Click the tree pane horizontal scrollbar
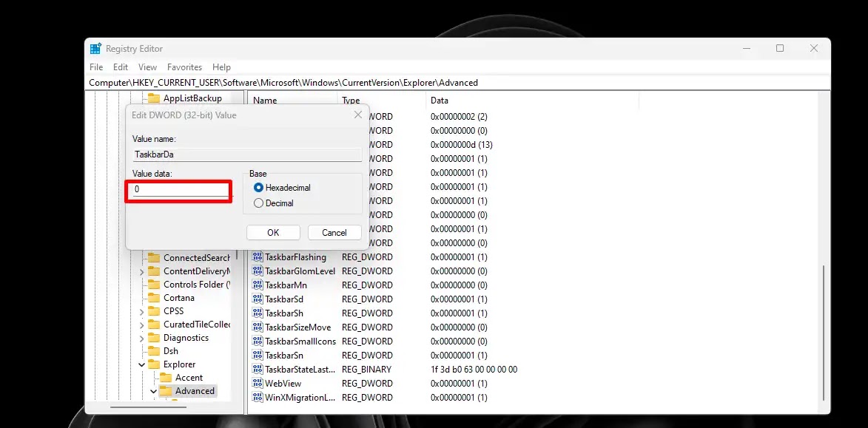The image size is (868, 428). (149, 407)
